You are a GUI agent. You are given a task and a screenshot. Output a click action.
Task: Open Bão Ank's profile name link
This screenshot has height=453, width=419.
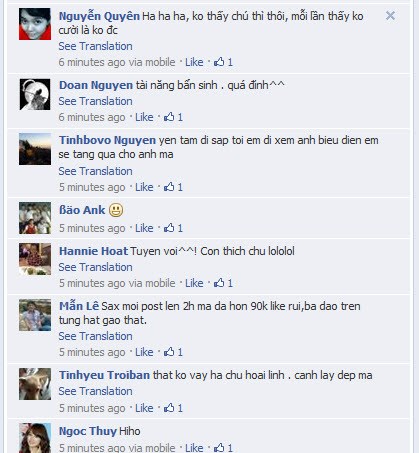pos(82,210)
